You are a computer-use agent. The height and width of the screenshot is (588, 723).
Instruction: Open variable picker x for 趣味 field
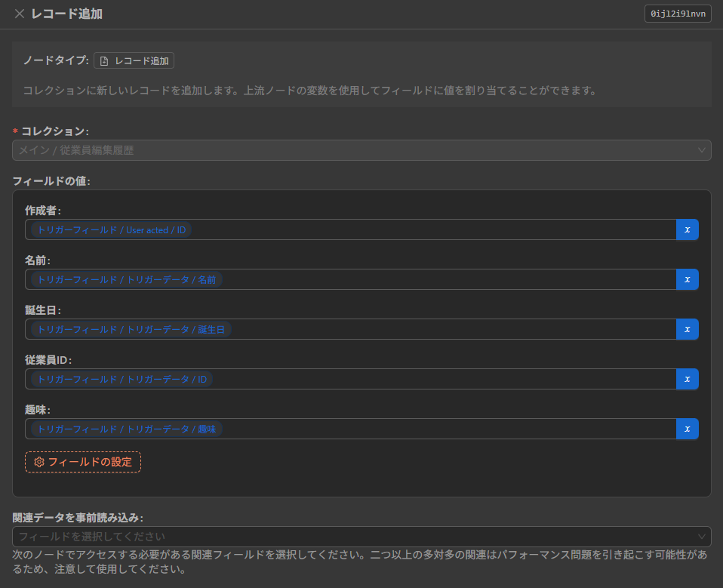[687, 429]
